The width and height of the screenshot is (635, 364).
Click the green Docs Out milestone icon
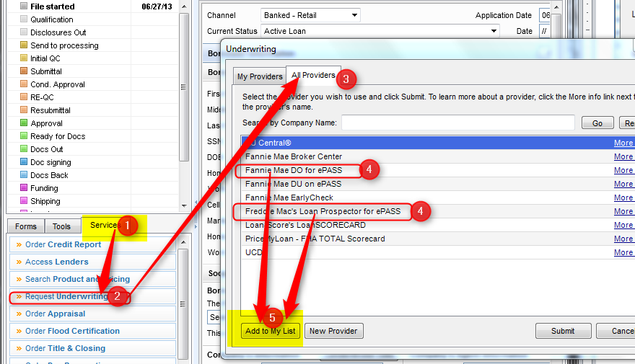click(x=24, y=148)
